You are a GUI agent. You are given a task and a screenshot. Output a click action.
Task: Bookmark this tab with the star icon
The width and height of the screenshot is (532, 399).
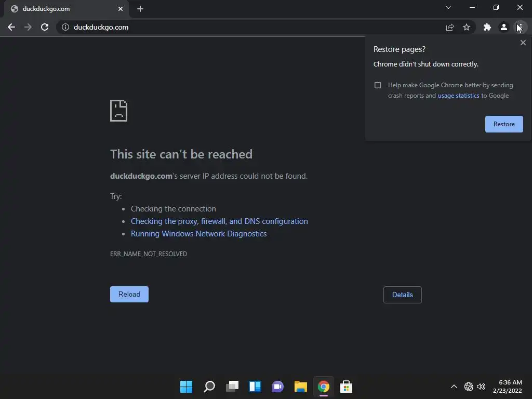pos(467,27)
